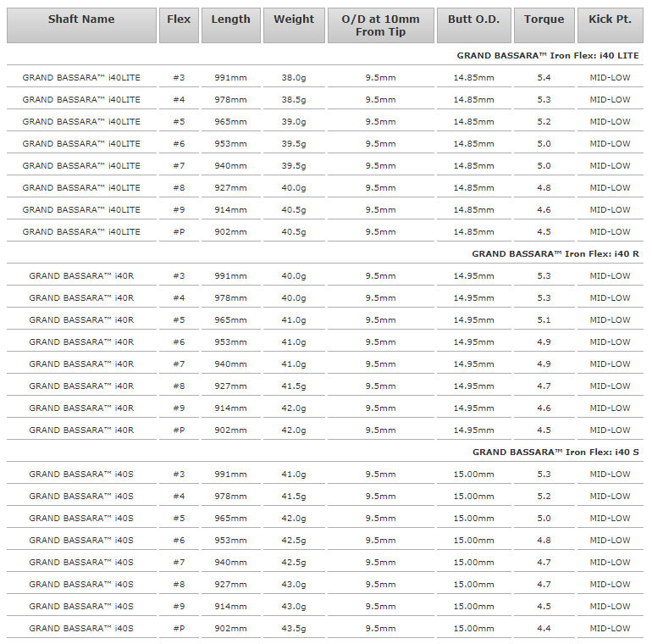Click weight 40.0g in i40LITE #8 row
This screenshot has height=644, width=652.
point(294,188)
